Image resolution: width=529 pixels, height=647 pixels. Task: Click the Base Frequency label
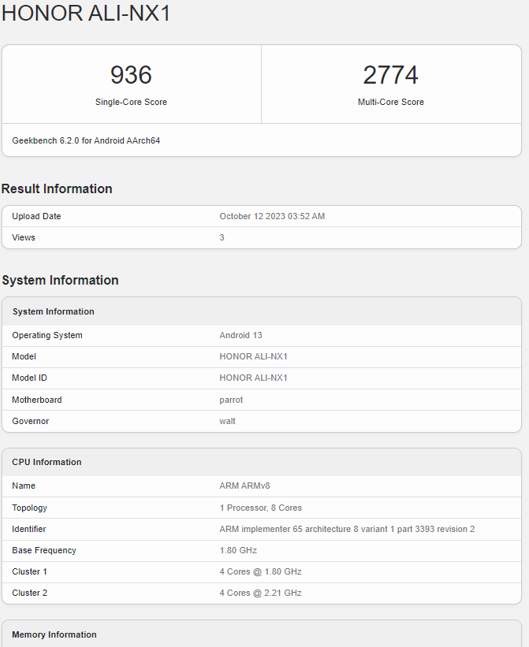tap(44, 550)
